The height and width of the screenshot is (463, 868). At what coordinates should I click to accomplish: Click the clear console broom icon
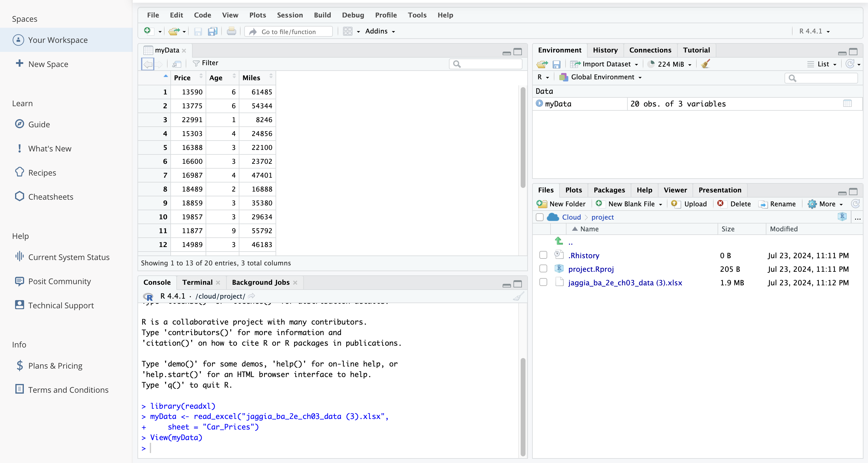[518, 296]
